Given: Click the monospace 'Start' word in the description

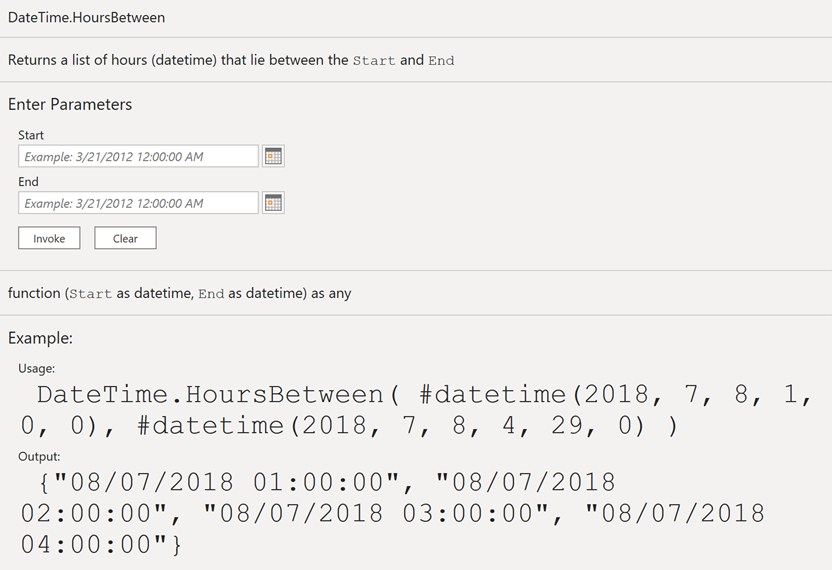Looking at the screenshot, I should [x=374, y=61].
